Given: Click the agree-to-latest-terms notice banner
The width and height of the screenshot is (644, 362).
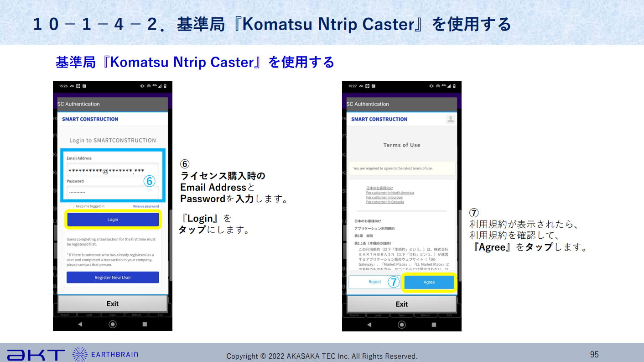Looking at the screenshot, I should point(402,168).
